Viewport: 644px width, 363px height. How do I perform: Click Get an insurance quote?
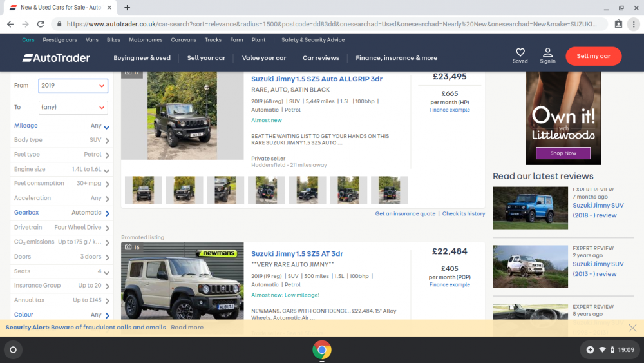(405, 214)
